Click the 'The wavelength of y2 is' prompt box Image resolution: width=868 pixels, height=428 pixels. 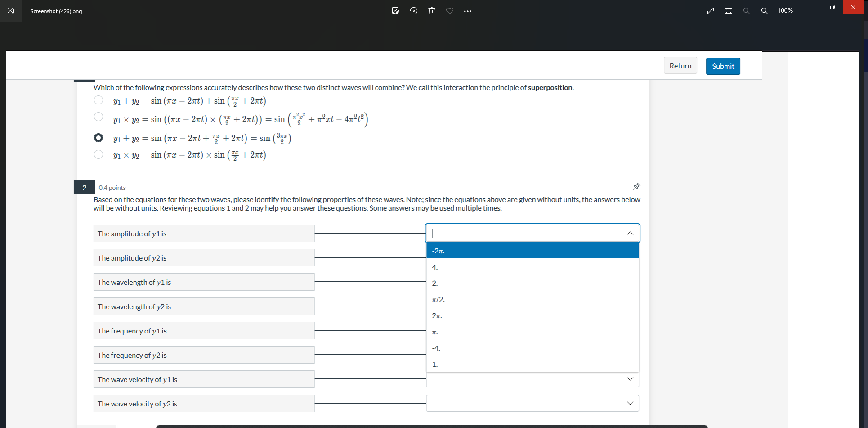pyautogui.click(x=204, y=306)
